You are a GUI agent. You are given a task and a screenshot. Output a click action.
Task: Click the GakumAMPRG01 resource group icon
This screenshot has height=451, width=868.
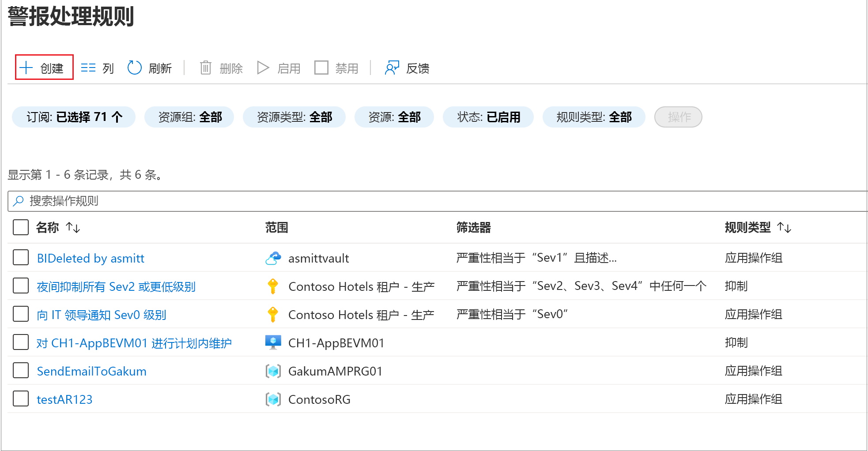pos(273,371)
